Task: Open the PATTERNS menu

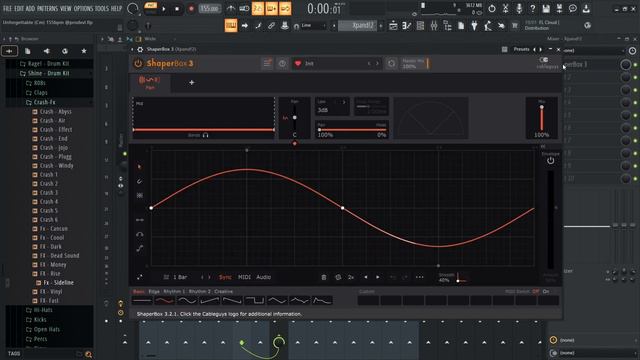Action: point(48,9)
